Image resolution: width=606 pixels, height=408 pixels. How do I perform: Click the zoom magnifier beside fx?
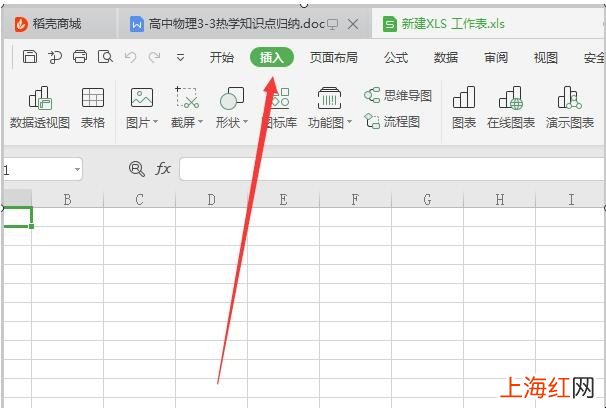[136, 169]
